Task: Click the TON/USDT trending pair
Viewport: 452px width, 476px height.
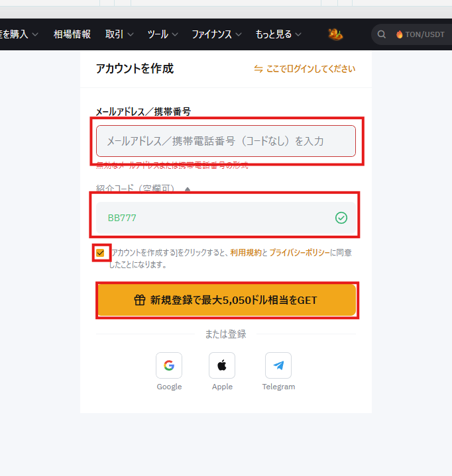Action: [425, 34]
